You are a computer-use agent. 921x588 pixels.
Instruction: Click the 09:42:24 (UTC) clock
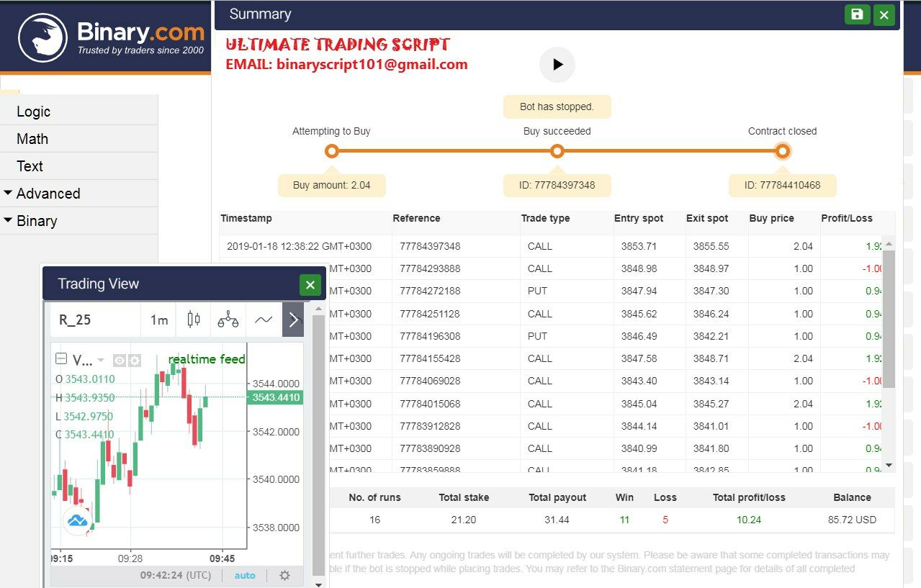(176, 576)
